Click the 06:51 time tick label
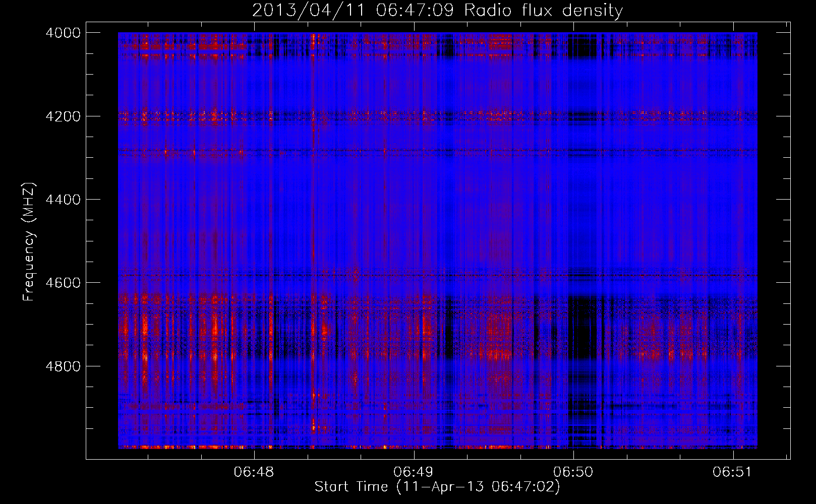 click(x=732, y=472)
